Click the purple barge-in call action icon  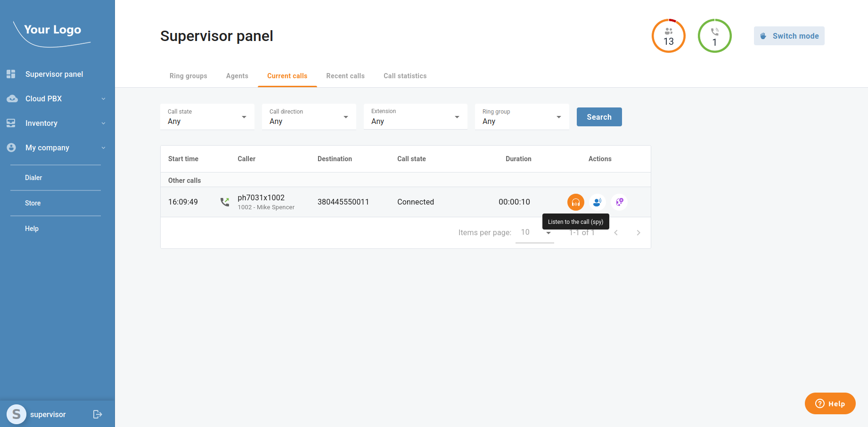(619, 202)
